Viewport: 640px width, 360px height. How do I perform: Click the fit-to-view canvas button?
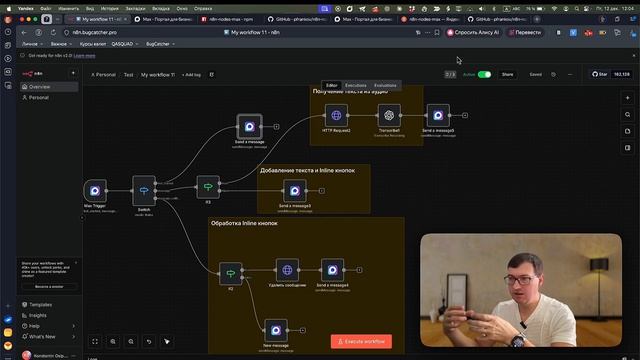95,341
